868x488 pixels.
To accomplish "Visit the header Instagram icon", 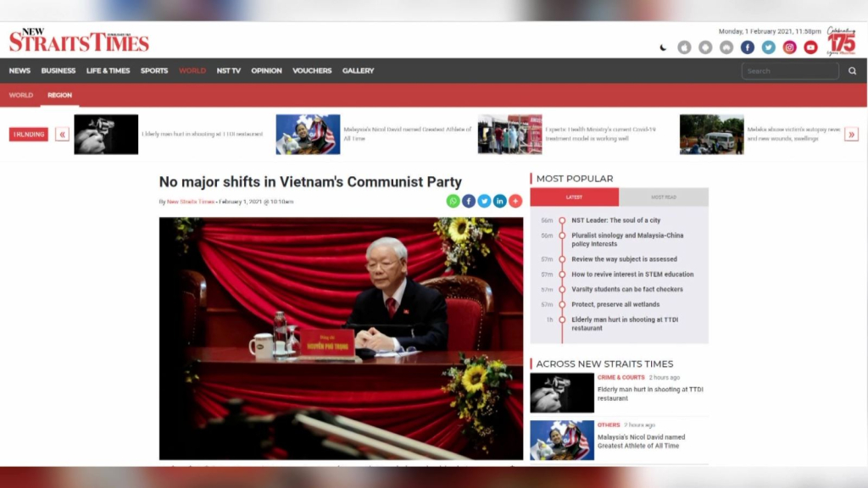I will point(789,47).
